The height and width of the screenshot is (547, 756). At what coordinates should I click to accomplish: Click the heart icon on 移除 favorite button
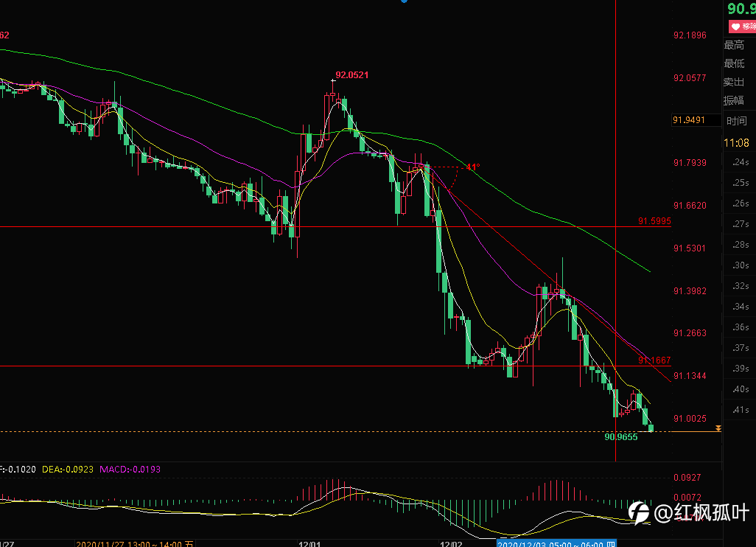(735, 27)
